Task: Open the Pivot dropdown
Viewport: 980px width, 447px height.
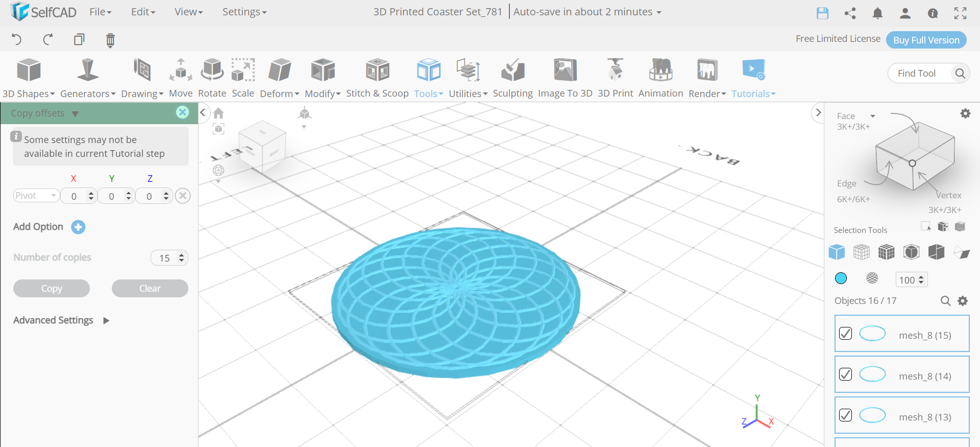Action: [36, 196]
